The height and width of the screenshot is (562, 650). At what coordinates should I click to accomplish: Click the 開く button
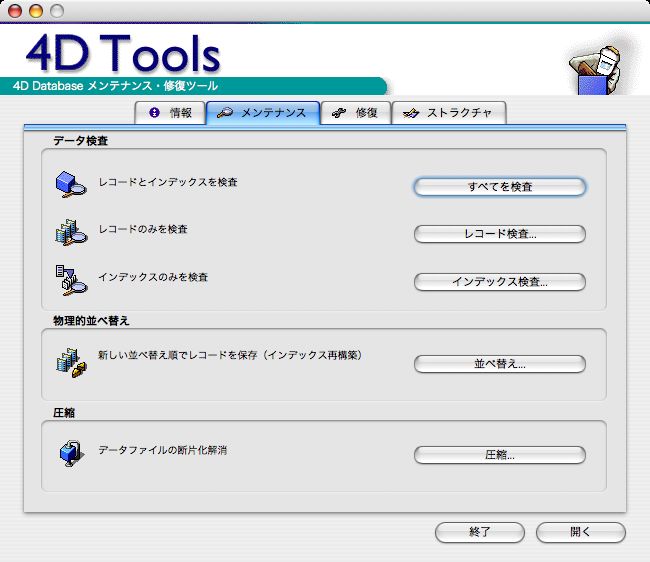pos(580,532)
